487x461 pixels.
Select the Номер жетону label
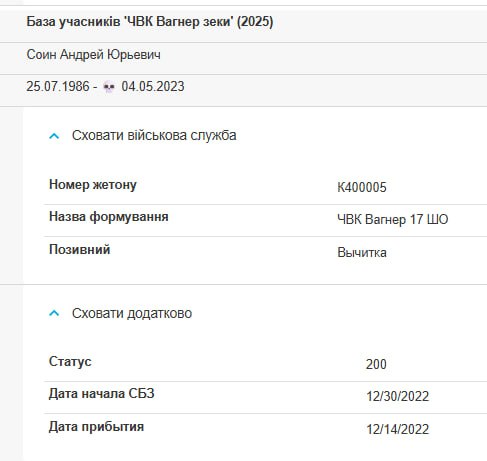pyautogui.click(x=93, y=185)
